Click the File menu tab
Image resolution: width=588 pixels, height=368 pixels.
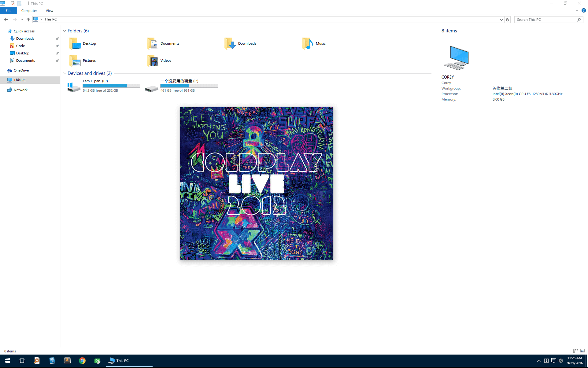[x=9, y=11]
